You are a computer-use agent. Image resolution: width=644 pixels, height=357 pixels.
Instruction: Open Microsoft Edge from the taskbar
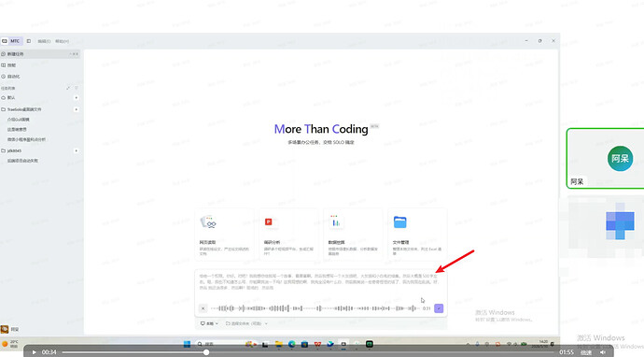[x=291, y=344]
